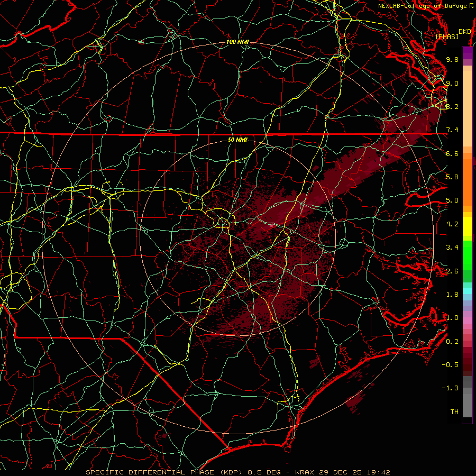Click the 5.0 legend value
Image resolution: width=476 pixels, height=476 pixels.
452,200
